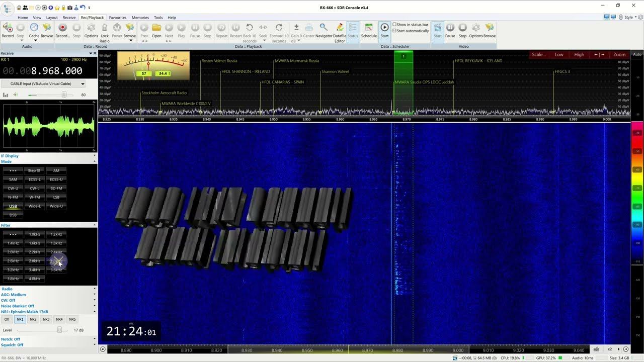Choose the 2.2kHz filter button
The image size is (644, 362).
pos(35,252)
